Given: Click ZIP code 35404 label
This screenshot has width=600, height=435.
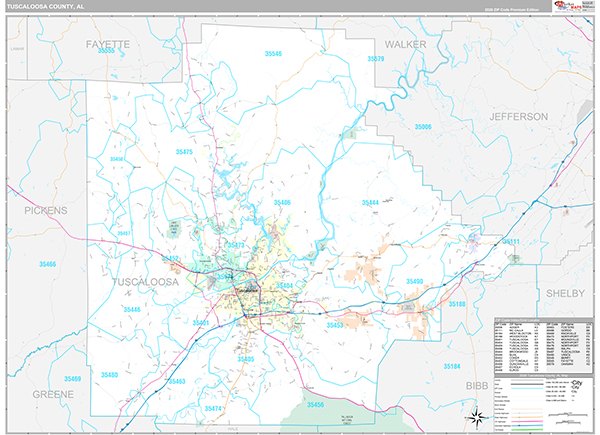Looking at the screenshot, I should (284, 286).
